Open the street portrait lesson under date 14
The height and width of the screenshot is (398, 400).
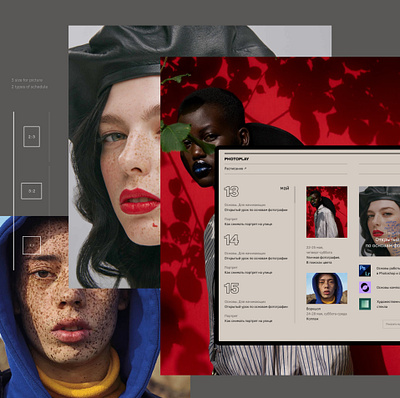click(248, 273)
